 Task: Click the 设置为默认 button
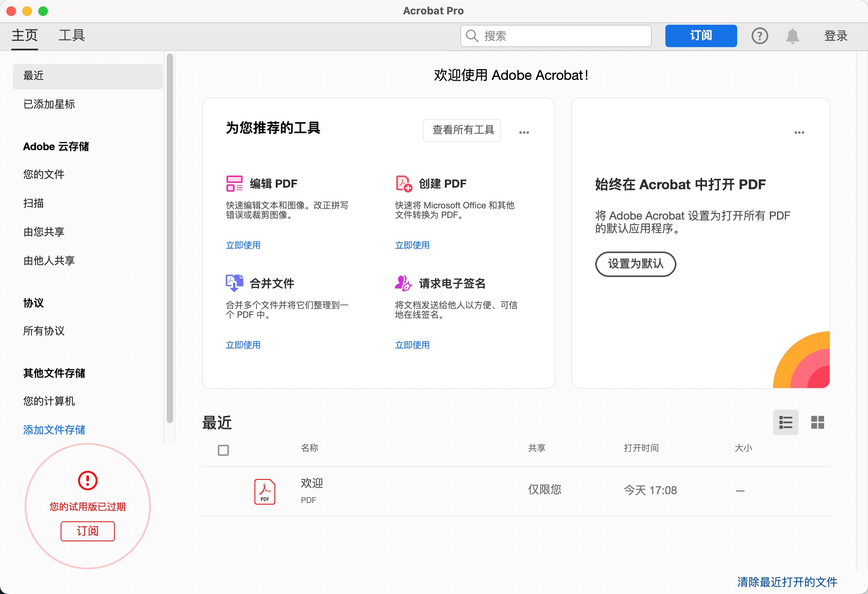click(x=636, y=264)
